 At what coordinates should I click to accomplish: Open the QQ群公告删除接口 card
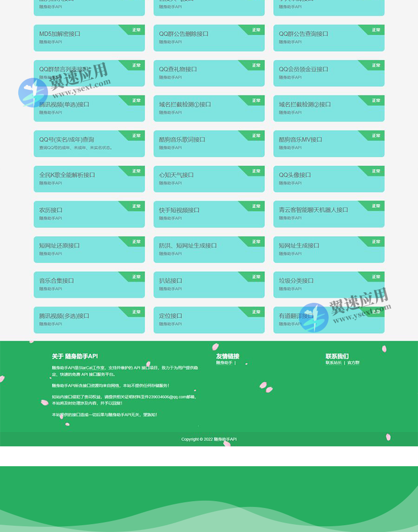tap(209, 38)
